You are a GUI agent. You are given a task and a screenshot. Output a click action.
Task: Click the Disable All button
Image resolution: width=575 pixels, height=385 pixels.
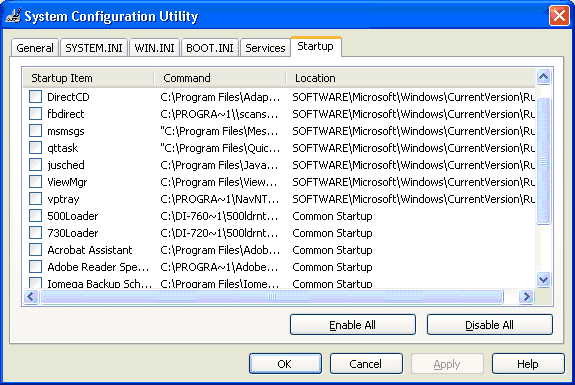pos(490,325)
